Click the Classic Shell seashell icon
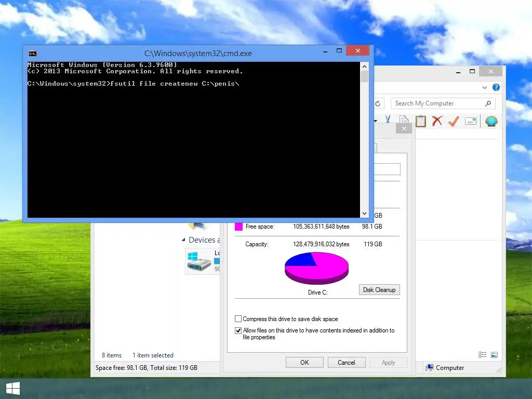This screenshot has width=532, height=399. point(491,121)
